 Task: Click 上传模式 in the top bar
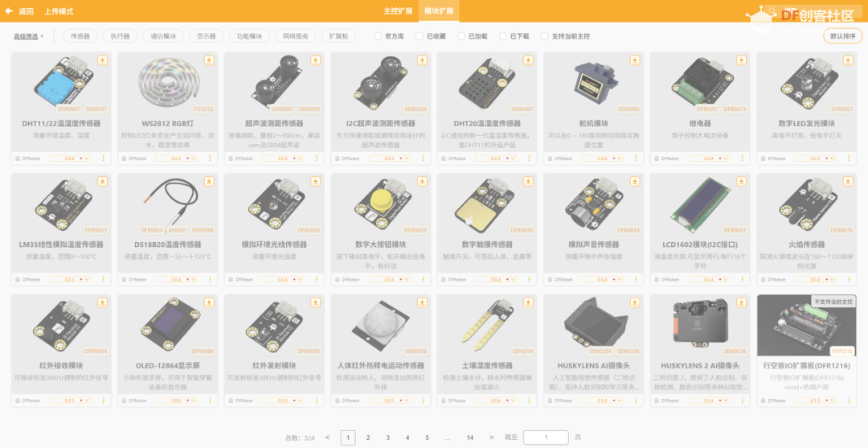point(59,11)
